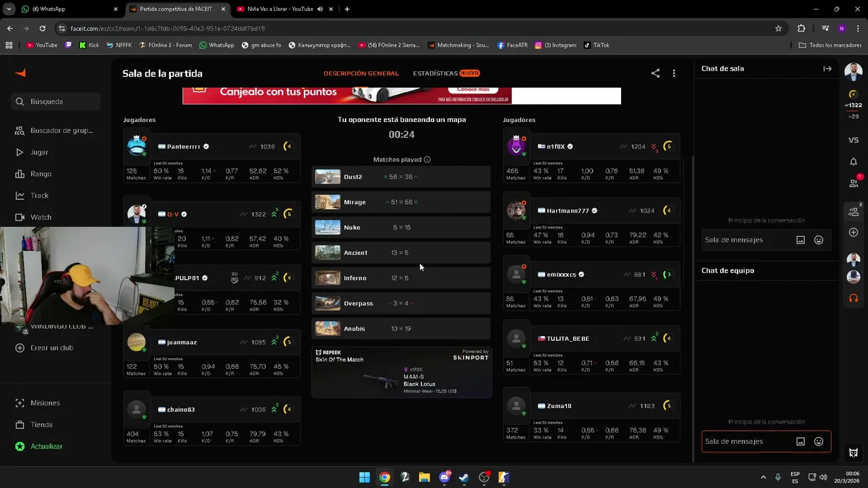Image resolution: width=868 pixels, height=488 pixels.
Task: Open your profile avatar in right rail
Action: coord(853,72)
